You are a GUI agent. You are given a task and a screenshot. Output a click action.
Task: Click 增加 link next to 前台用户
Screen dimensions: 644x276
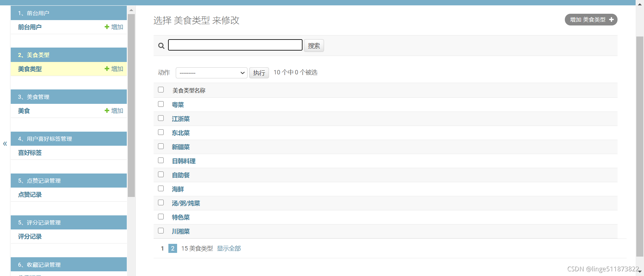pyautogui.click(x=114, y=27)
